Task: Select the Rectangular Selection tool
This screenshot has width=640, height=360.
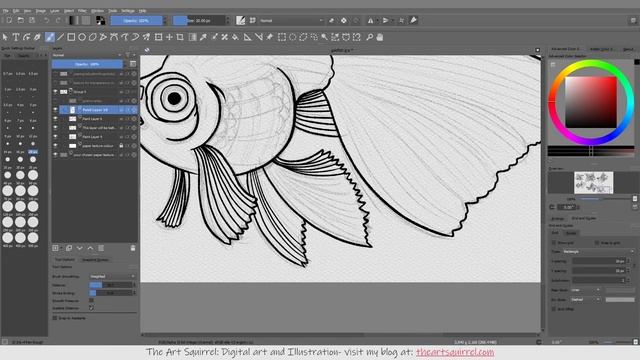Action: click(282, 37)
